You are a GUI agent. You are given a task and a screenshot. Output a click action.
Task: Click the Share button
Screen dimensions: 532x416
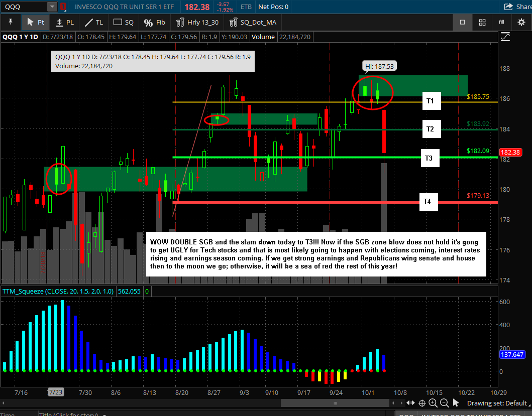tap(518, 7)
